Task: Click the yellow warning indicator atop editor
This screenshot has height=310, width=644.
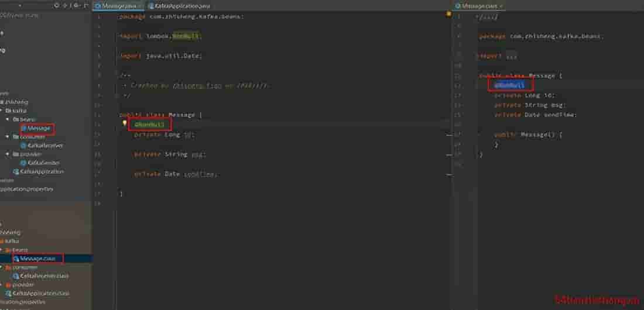Action: click(448, 14)
